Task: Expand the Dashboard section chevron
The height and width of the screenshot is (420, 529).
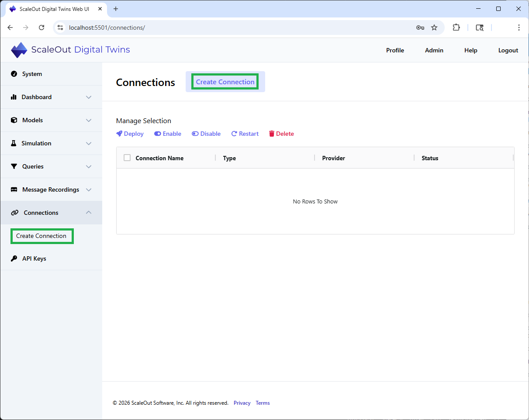Action: [89, 97]
